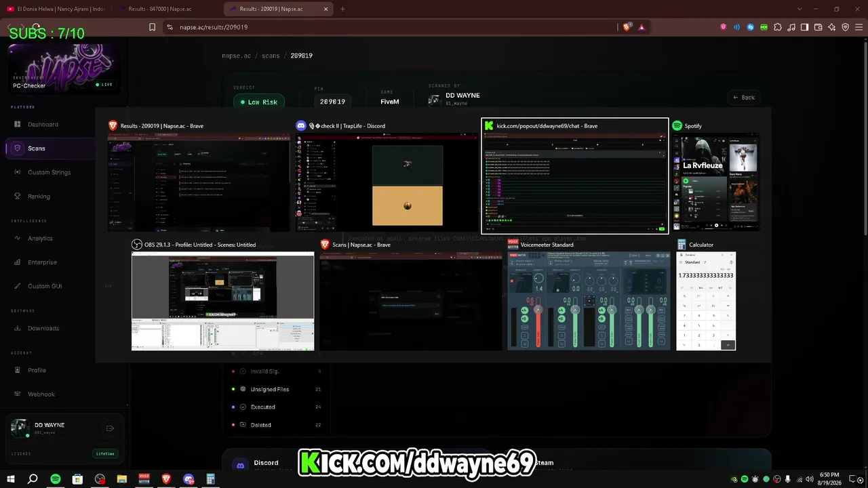Open the Brave Shields lion icon

pyautogui.click(x=627, y=27)
